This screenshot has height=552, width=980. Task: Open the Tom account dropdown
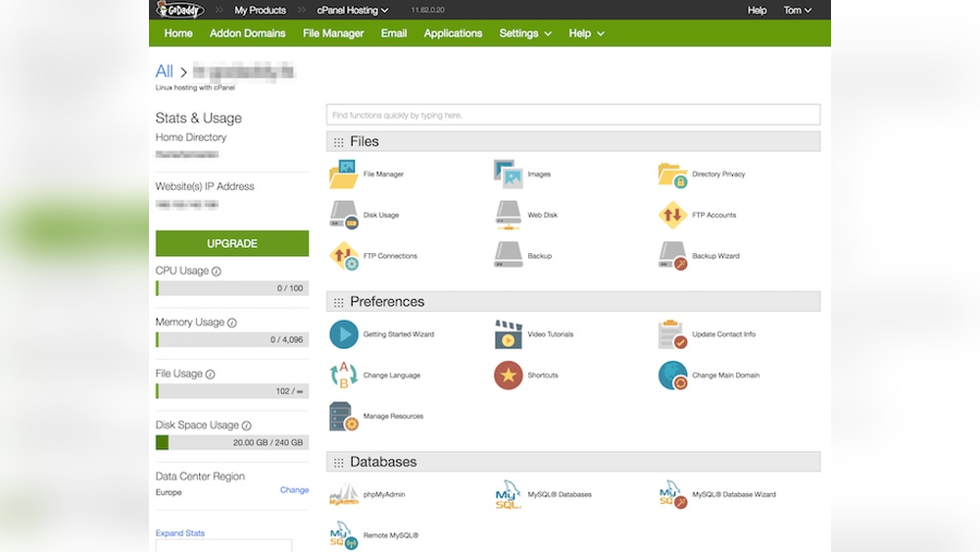click(798, 10)
